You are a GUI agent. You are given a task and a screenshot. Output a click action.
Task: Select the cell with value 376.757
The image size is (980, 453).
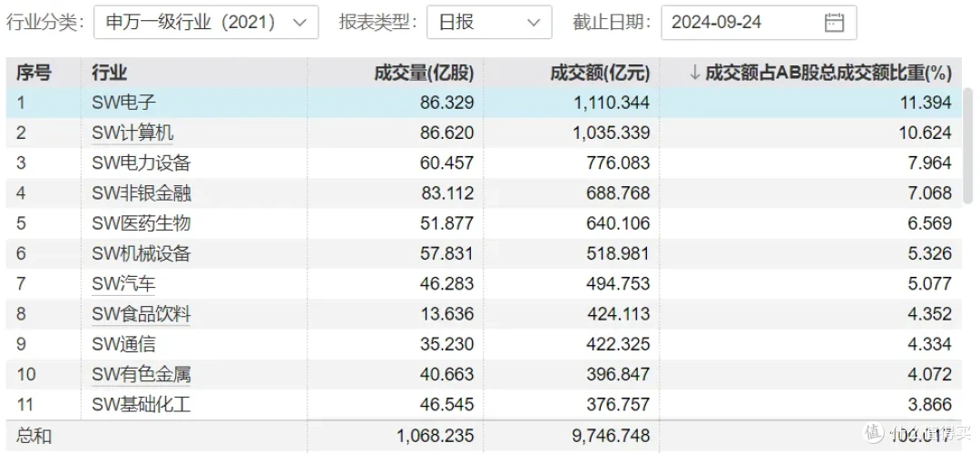(618, 405)
